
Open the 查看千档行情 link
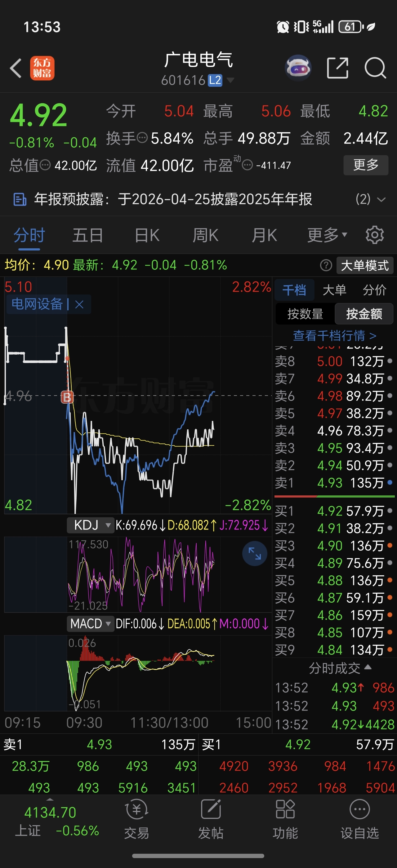(x=334, y=336)
